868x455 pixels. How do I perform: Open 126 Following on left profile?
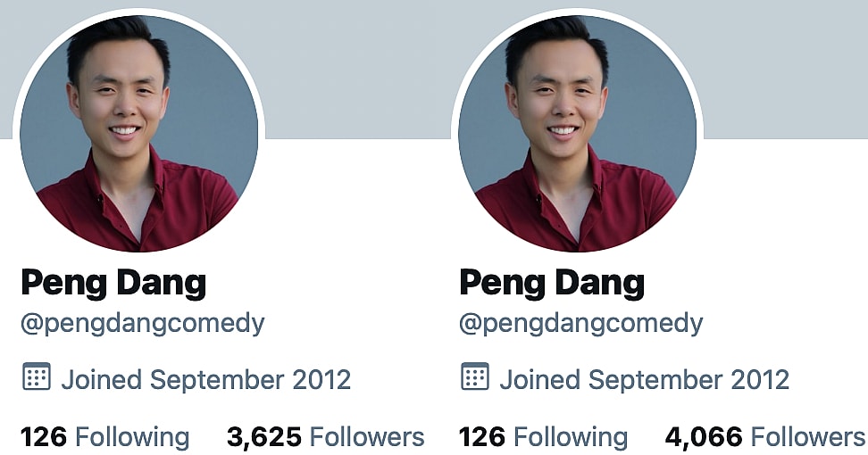pos(105,437)
